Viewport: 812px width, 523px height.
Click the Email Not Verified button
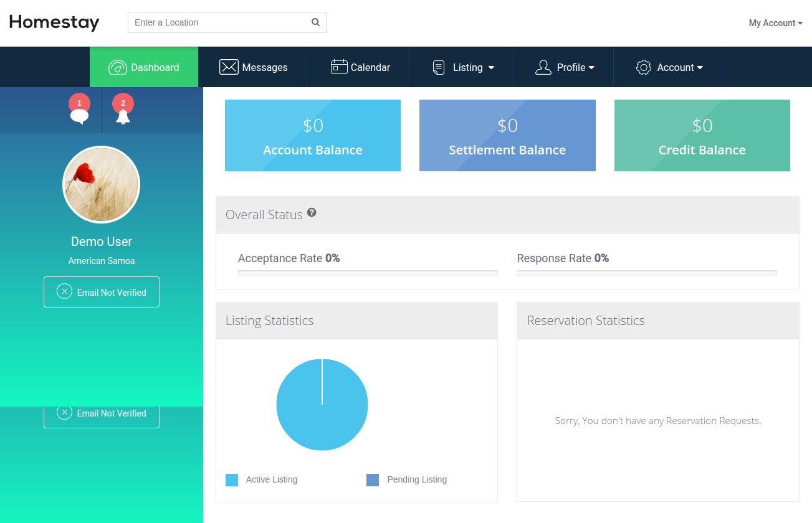(x=102, y=292)
